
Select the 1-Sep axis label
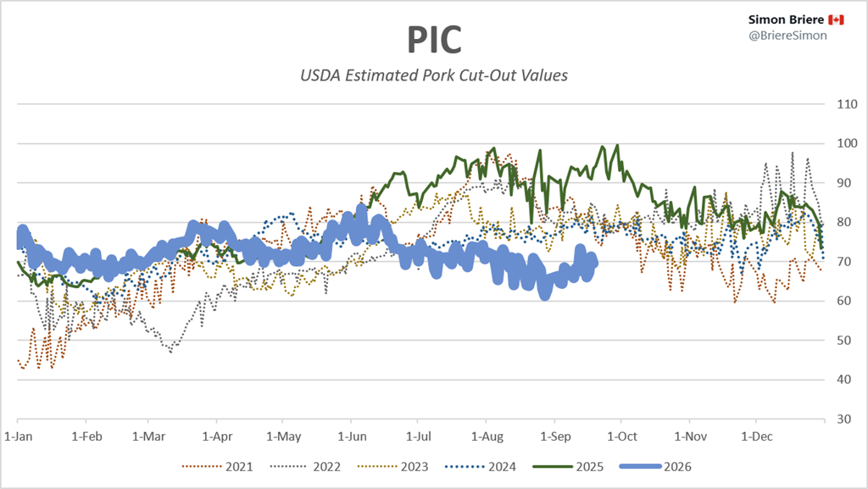[555, 436]
